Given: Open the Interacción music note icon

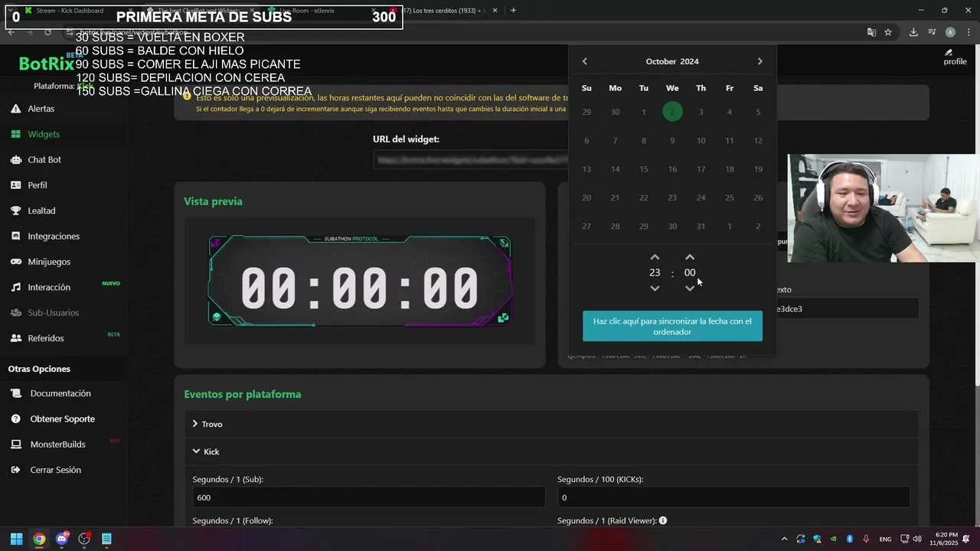Looking at the screenshot, I should coord(15,287).
